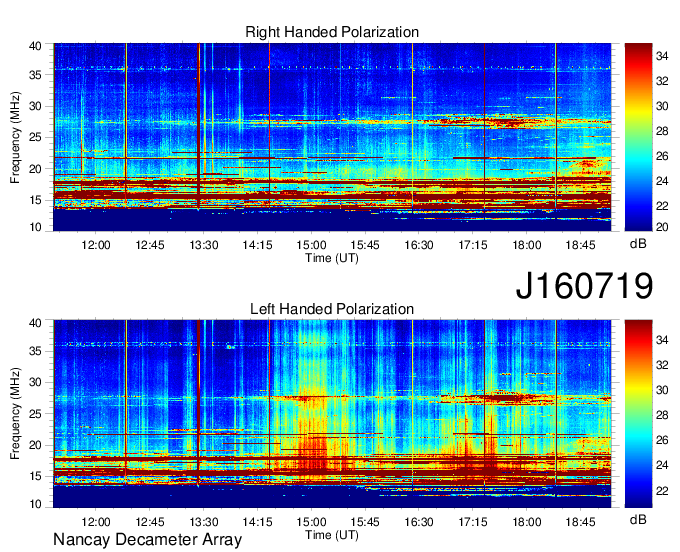The height and width of the screenshot is (552, 680).
Task: Click 40 MHz tick on Left Handed frequency axis
Action: click(x=35, y=323)
